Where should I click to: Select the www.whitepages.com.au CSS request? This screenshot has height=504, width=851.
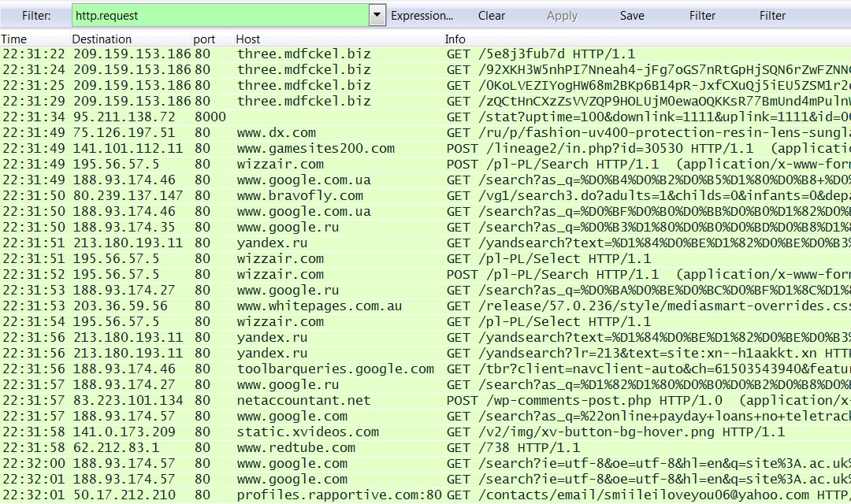[x=319, y=306]
